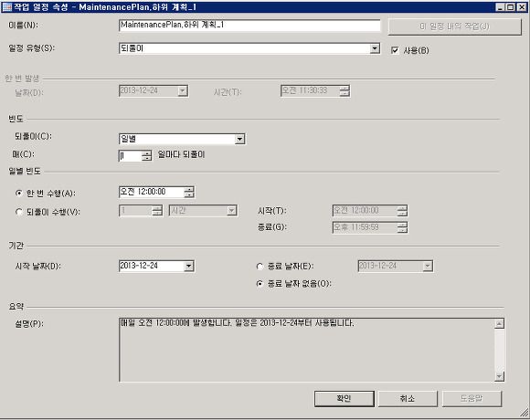The image size is (530, 420).
Task: Click the 한 번 수행 time spinner
Action: click(189, 192)
